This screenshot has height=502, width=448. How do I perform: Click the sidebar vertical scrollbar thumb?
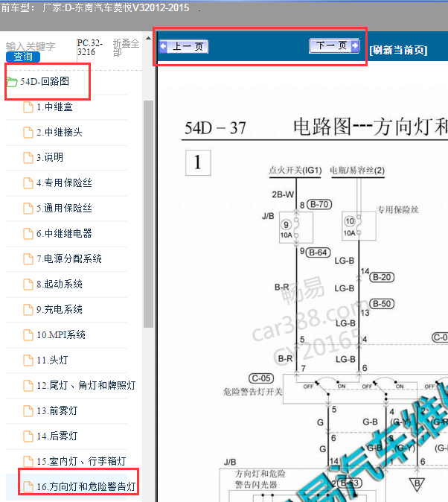(148, 215)
